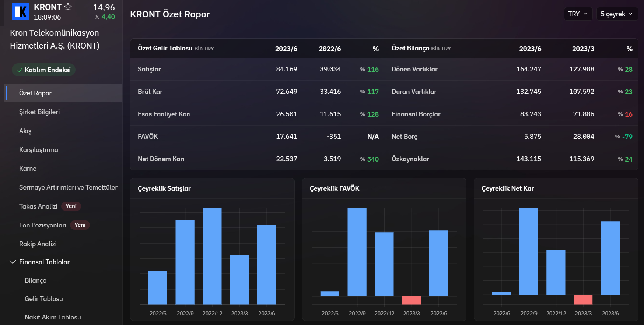Image resolution: width=644 pixels, height=325 pixels.
Task: Click Esas Faaliyet Karı row label
Action: tap(164, 114)
